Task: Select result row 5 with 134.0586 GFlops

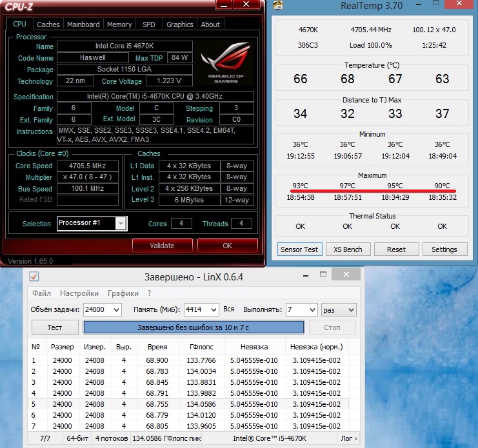Action: 189,404
